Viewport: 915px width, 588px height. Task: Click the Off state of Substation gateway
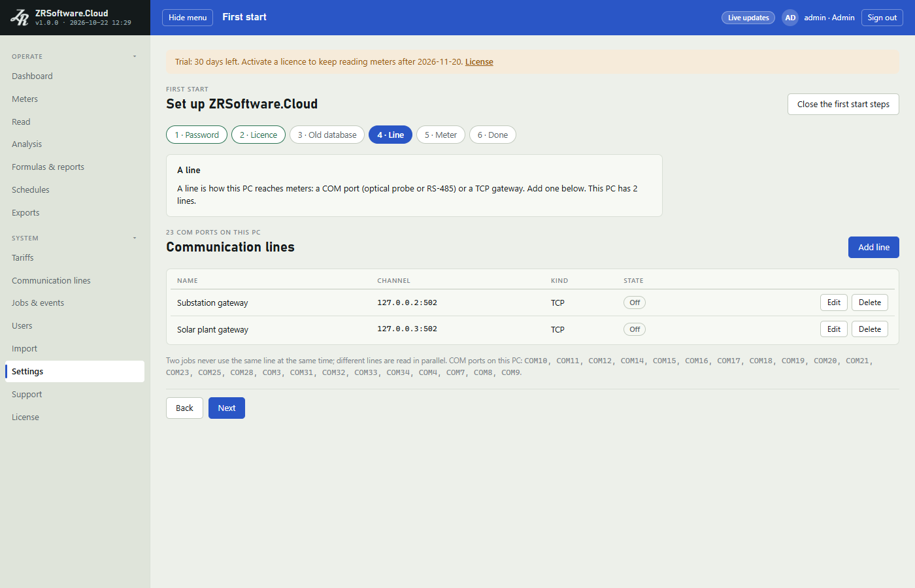(635, 302)
